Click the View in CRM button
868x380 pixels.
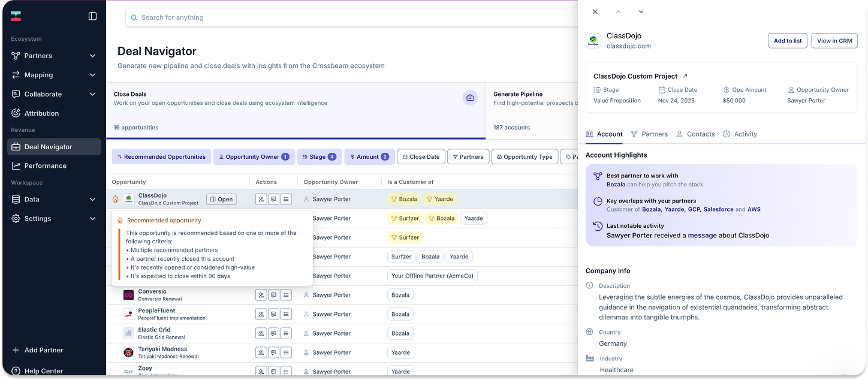click(x=834, y=41)
